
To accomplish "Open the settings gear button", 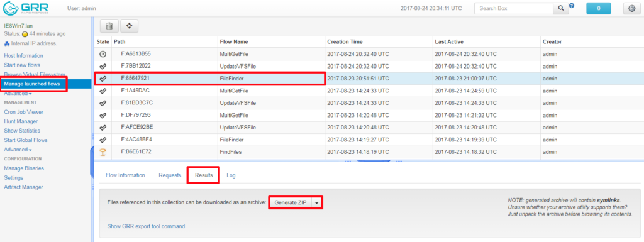I will click(632, 8).
